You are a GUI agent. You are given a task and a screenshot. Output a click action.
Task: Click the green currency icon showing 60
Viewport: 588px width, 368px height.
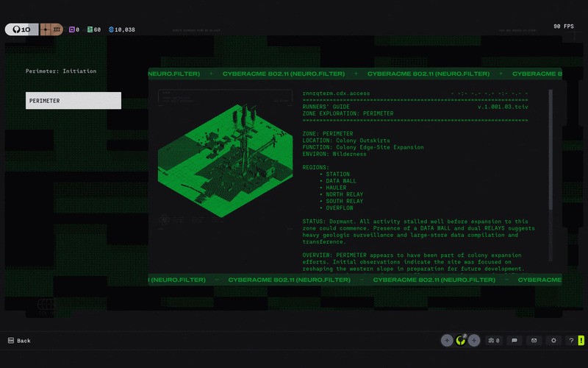pyautogui.click(x=90, y=29)
